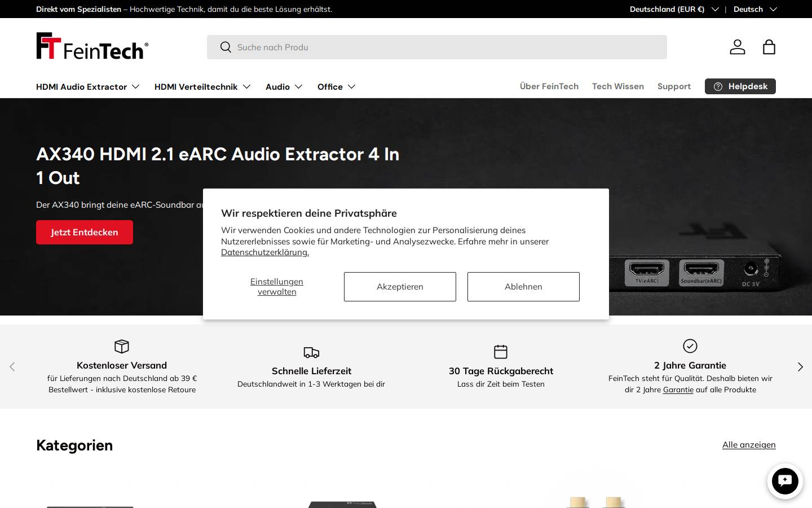The width and height of the screenshot is (812, 508).
Task: Decline cookies with Ablehnen
Action: pos(523,287)
